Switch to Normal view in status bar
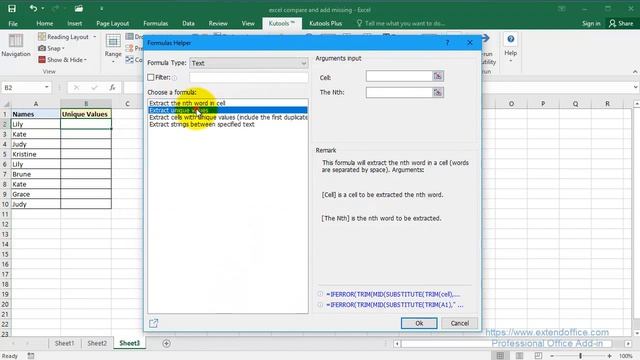Screen dimensions: 640x360 (x=500, y=356)
